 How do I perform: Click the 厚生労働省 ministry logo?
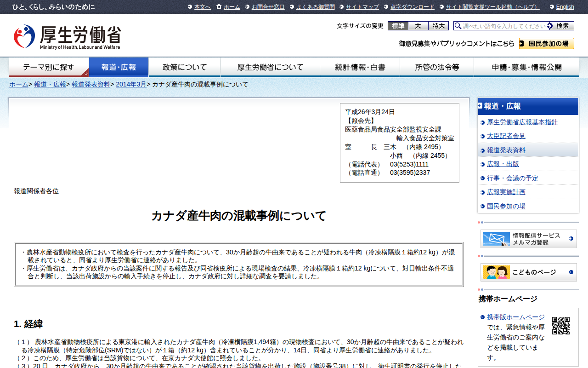pos(67,37)
